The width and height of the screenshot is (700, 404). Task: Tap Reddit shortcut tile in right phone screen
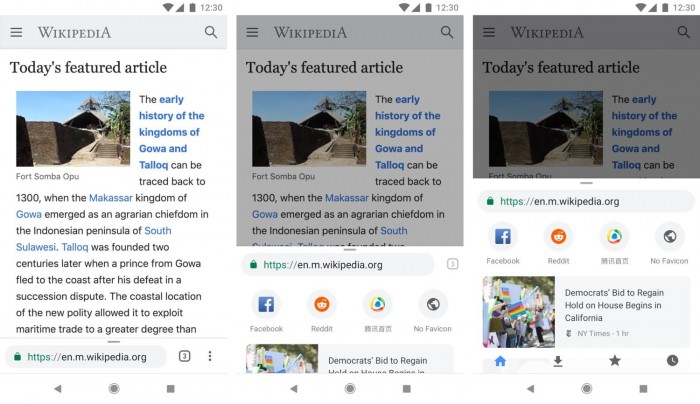pyautogui.click(x=558, y=244)
